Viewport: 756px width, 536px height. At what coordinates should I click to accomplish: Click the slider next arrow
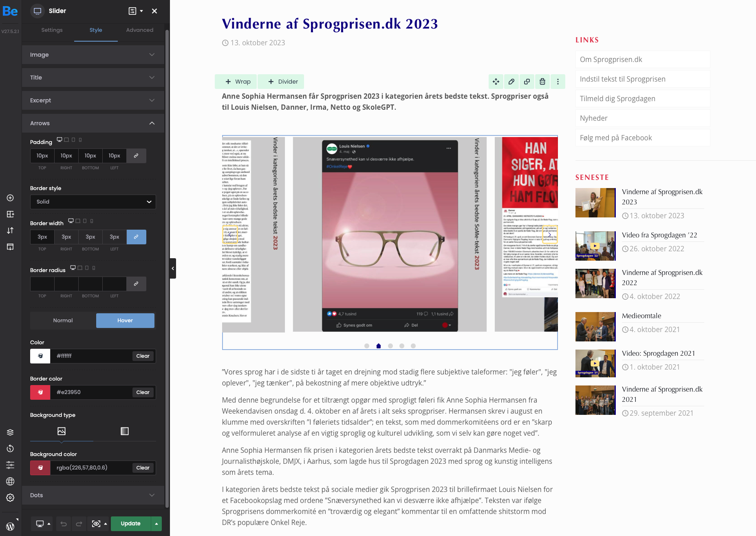(550, 235)
